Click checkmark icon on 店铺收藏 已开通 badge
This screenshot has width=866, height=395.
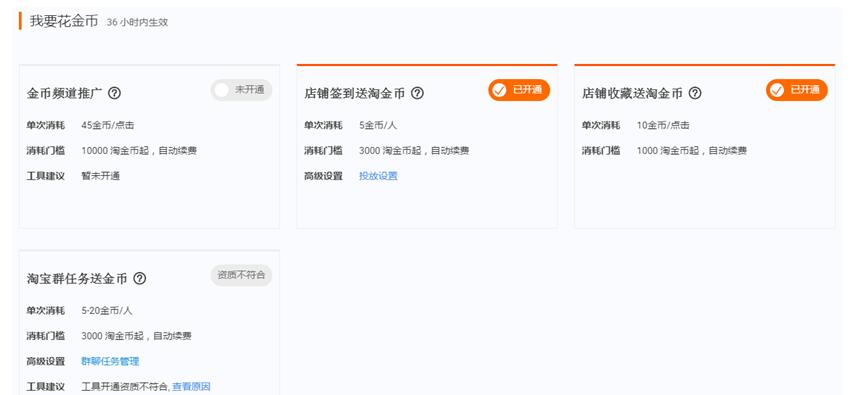pyautogui.click(x=777, y=90)
